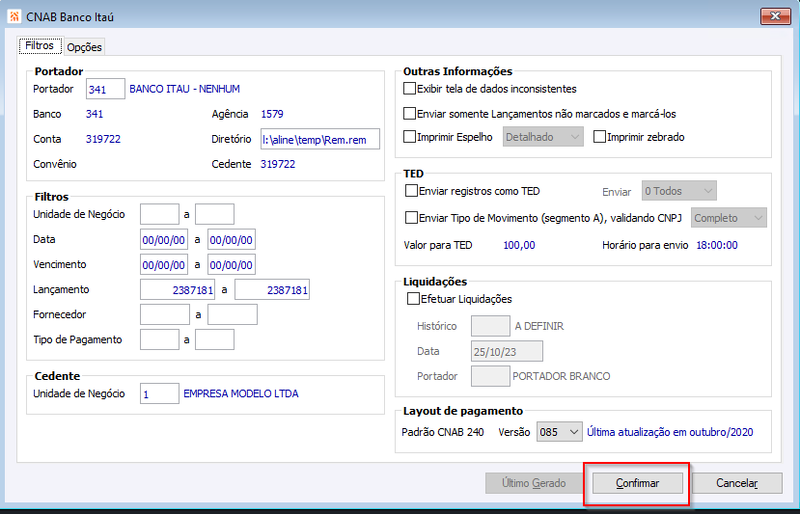Click Conta value 319722
This screenshot has width=800, height=514.
pyautogui.click(x=103, y=139)
